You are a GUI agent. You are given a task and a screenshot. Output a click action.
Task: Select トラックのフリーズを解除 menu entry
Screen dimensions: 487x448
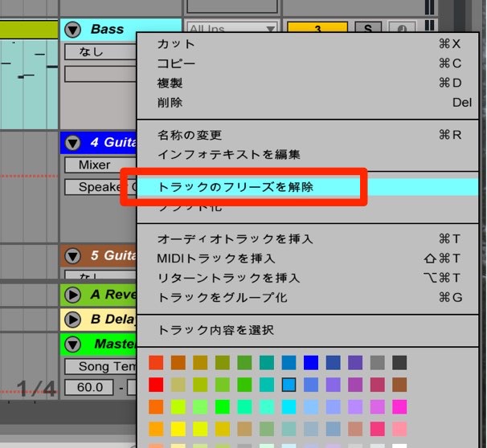pyautogui.click(x=308, y=187)
